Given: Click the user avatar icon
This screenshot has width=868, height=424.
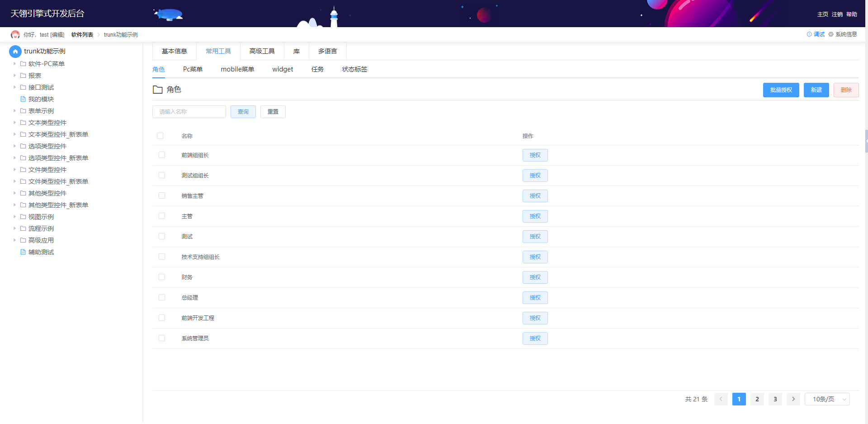Looking at the screenshot, I should (x=15, y=34).
